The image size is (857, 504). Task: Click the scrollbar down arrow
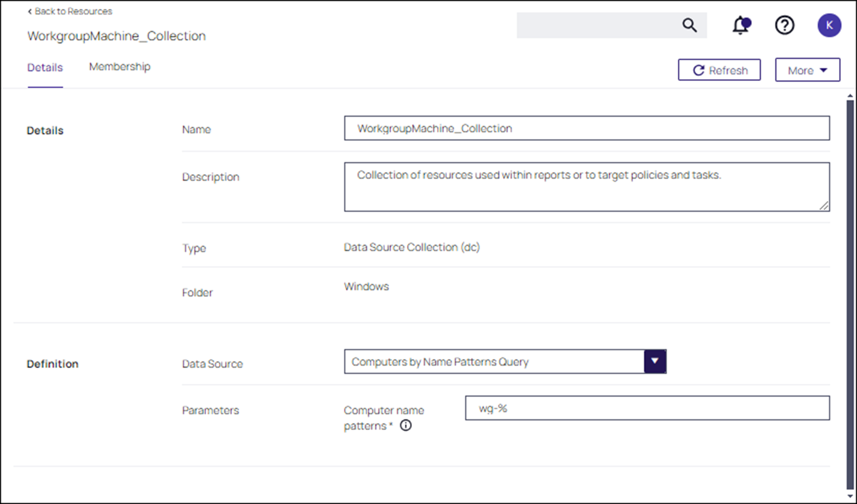[850, 496]
